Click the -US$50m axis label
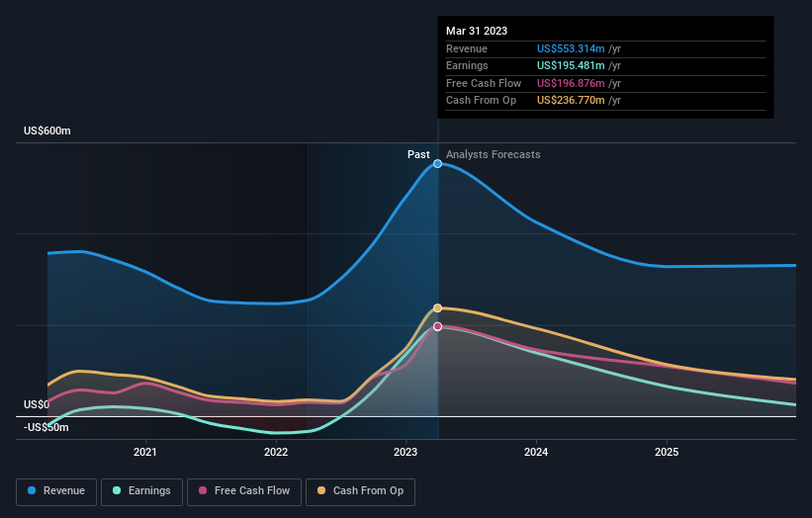Screen dimensions: 812x518 pyautogui.click(x=46, y=427)
